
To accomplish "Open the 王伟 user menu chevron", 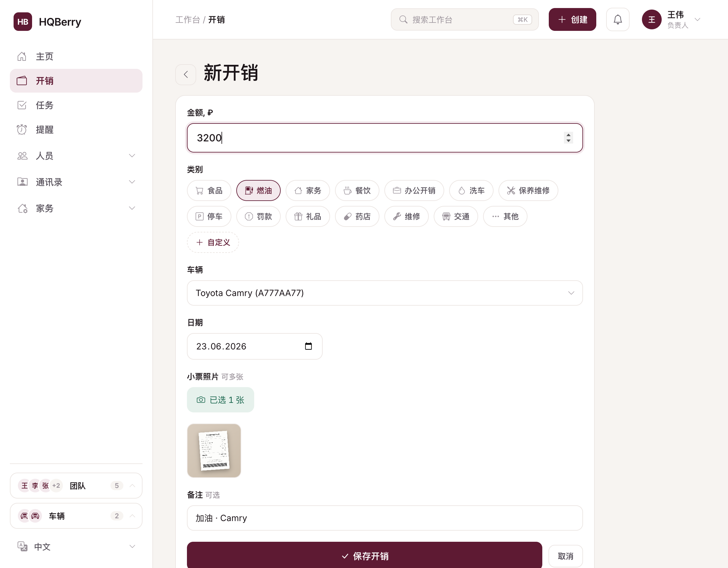I will (x=697, y=19).
